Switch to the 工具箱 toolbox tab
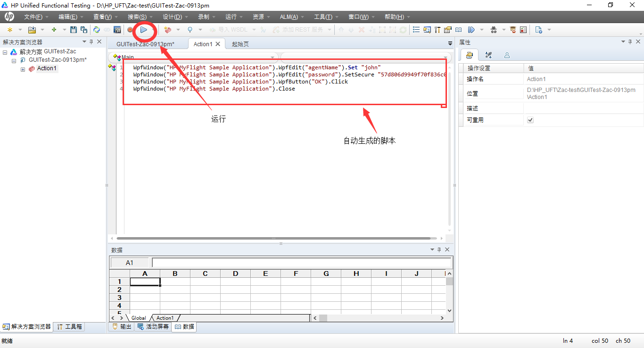The height and width of the screenshot is (348, 644). [69, 326]
